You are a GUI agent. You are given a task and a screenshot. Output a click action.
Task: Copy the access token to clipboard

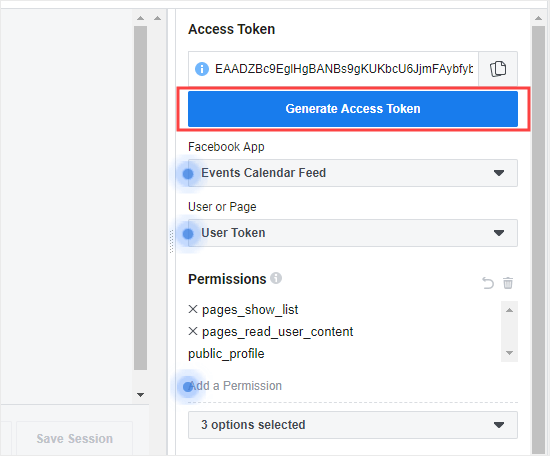pos(498,68)
